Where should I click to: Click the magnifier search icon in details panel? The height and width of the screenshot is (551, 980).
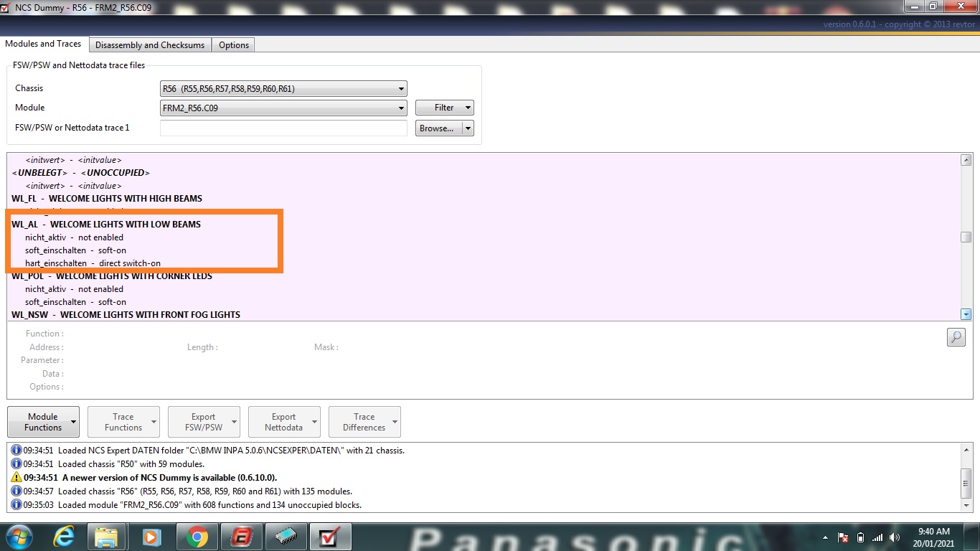956,337
